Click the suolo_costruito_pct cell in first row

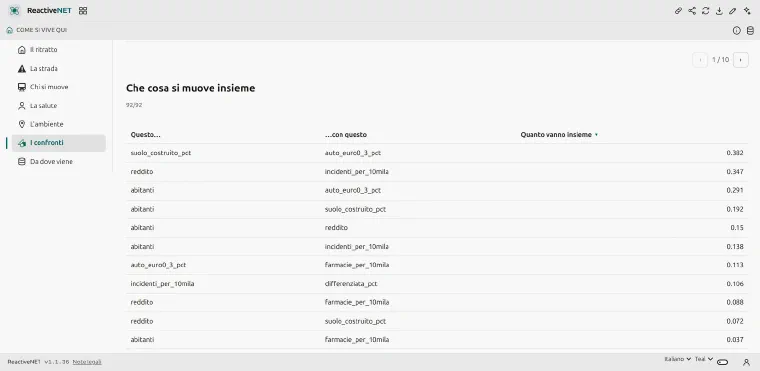pos(160,153)
